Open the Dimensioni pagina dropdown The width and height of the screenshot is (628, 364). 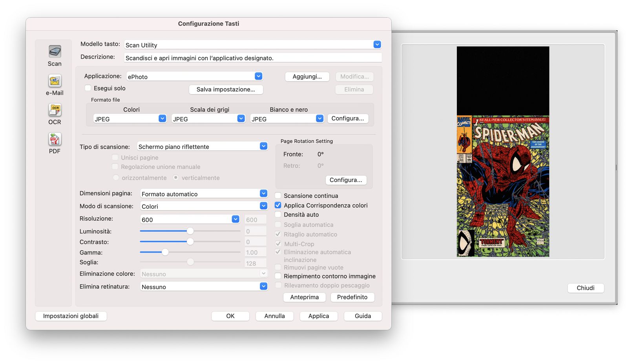coord(204,194)
